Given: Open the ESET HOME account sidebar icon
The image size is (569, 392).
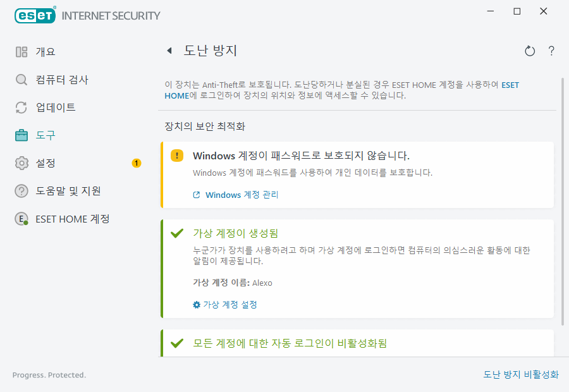Looking at the screenshot, I should [x=21, y=218].
